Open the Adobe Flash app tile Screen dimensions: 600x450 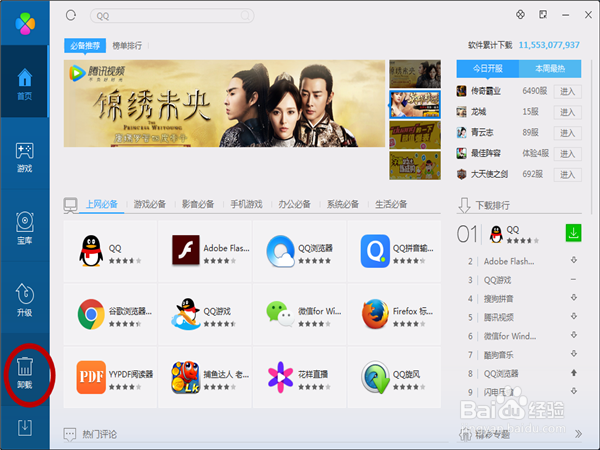coord(205,251)
